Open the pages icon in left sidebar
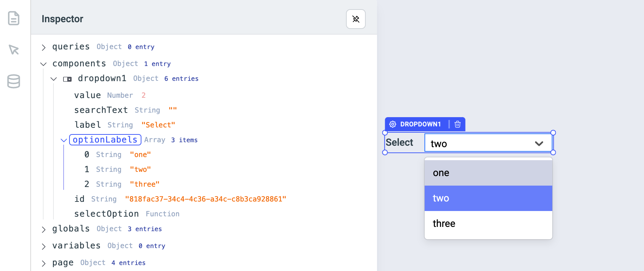 pos(14,18)
